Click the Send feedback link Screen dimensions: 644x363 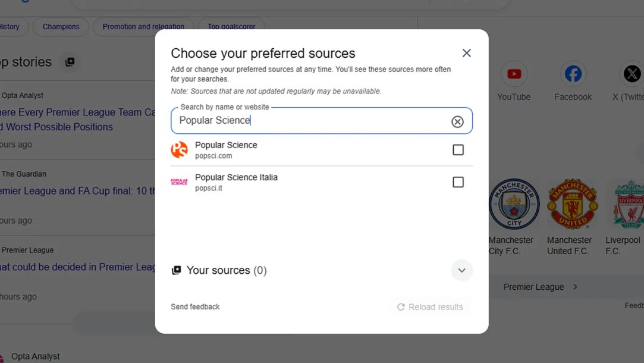coord(195,306)
